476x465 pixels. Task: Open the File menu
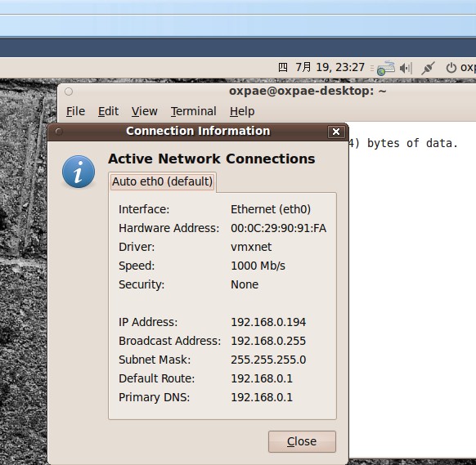[x=75, y=111]
